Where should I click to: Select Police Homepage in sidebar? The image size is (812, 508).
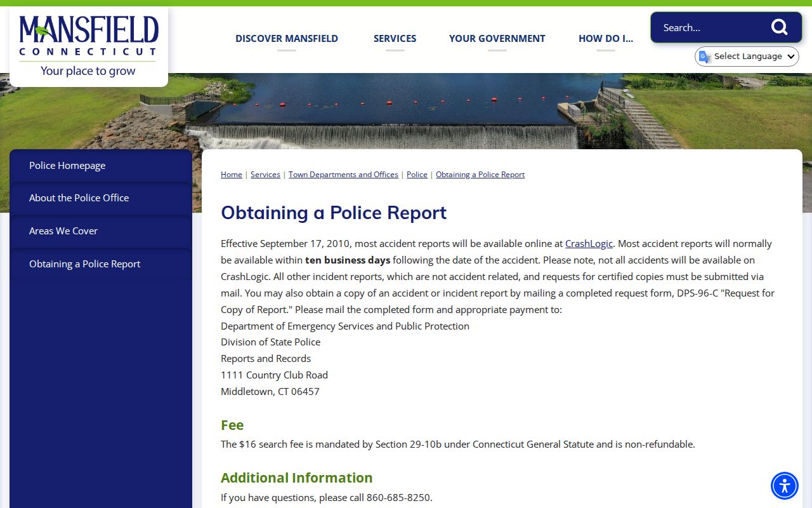pyautogui.click(x=101, y=166)
